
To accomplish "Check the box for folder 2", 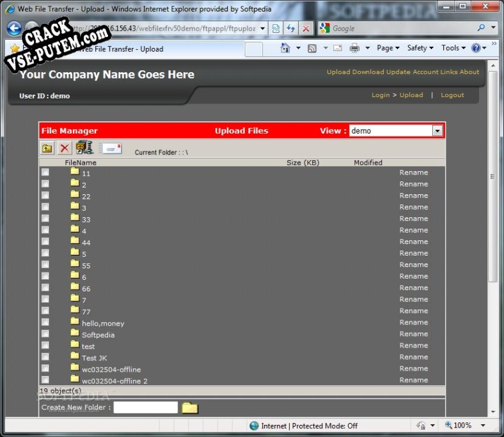I will [x=45, y=183].
